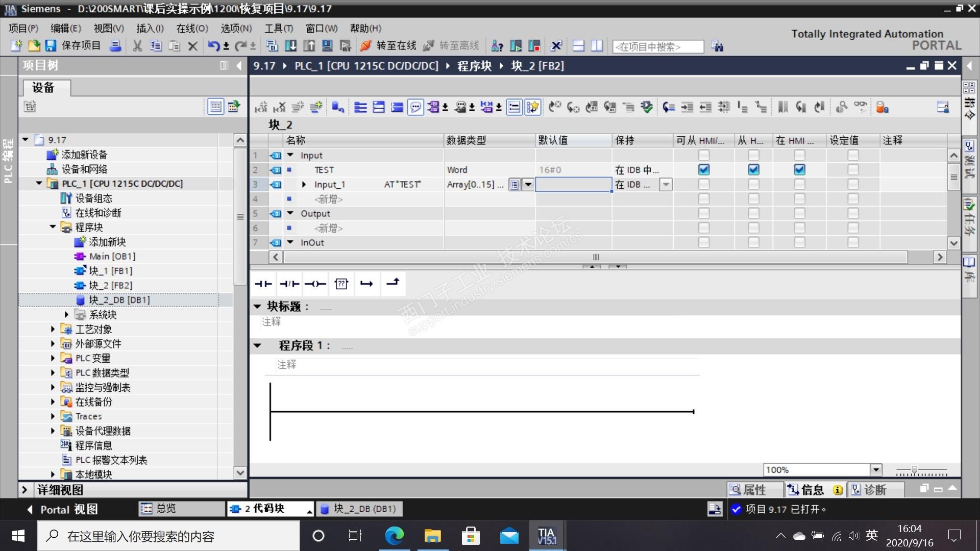980x551 pixels.
Task: Uncheck HMI accessible box for TEST
Action: (704, 169)
